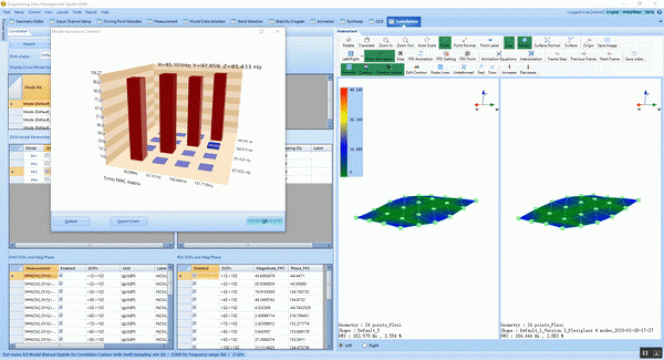Screen dimensions: 664x360
Task: Click the Import button in Correlation panel
Action: point(29,44)
